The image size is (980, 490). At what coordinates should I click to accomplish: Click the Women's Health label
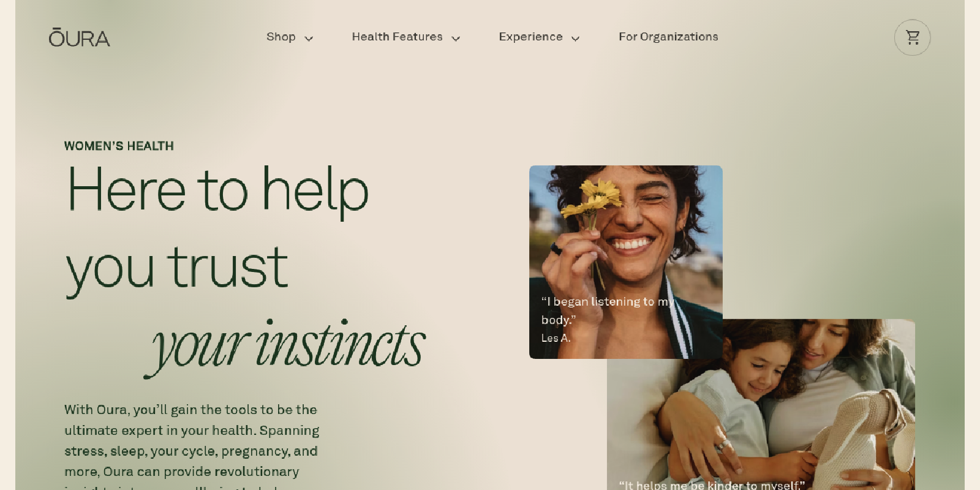tap(119, 146)
